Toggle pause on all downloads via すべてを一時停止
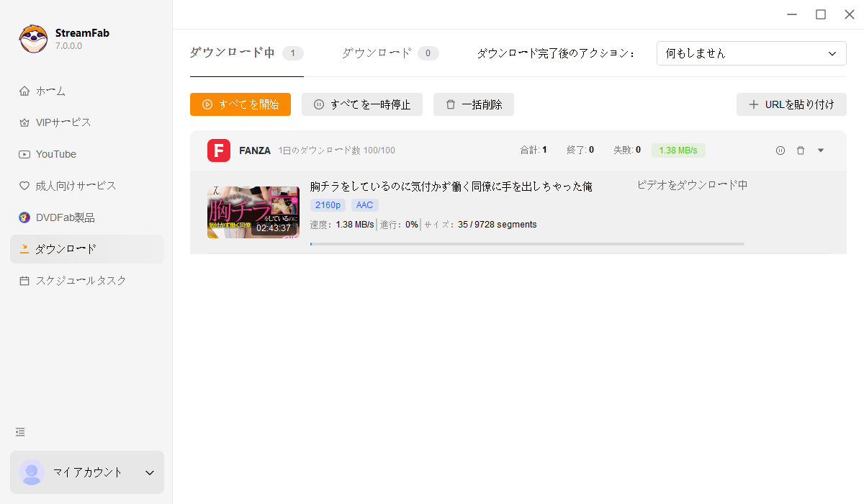Viewport: 864px width, 504px height. [361, 104]
